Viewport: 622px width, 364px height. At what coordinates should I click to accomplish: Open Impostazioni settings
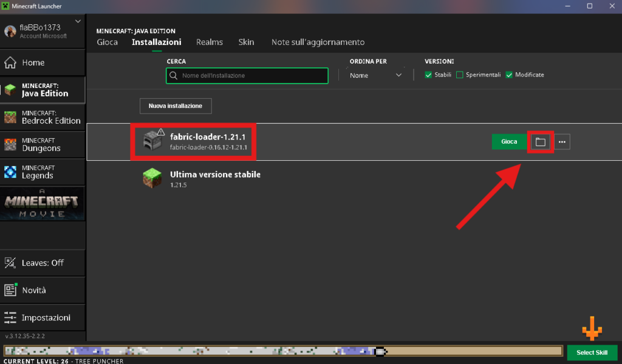click(x=43, y=318)
